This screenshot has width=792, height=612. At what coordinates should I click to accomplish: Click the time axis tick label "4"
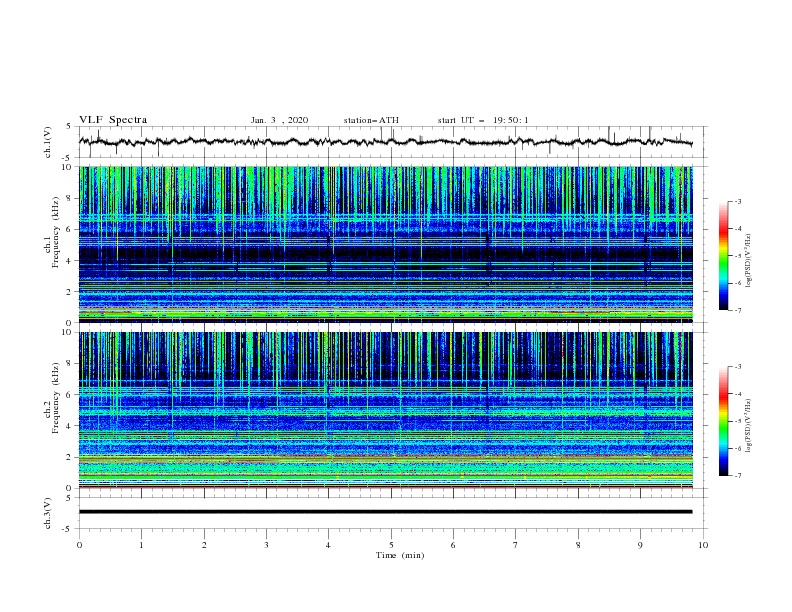point(329,545)
